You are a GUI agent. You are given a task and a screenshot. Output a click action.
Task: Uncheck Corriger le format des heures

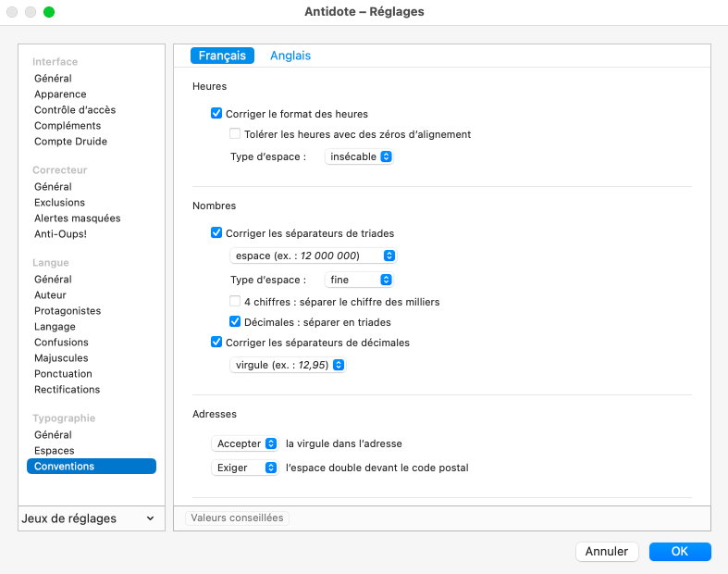click(x=216, y=114)
